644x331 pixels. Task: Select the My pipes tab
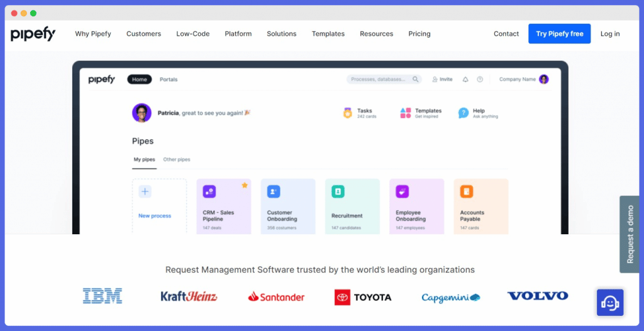tap(144, 159)
